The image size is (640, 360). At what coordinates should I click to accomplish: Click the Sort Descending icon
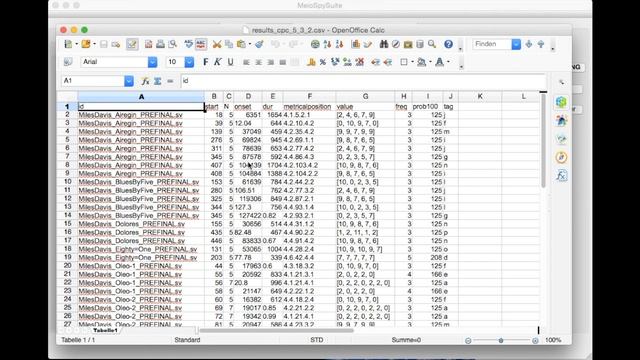pyautogui.click(x=339, y=44)
